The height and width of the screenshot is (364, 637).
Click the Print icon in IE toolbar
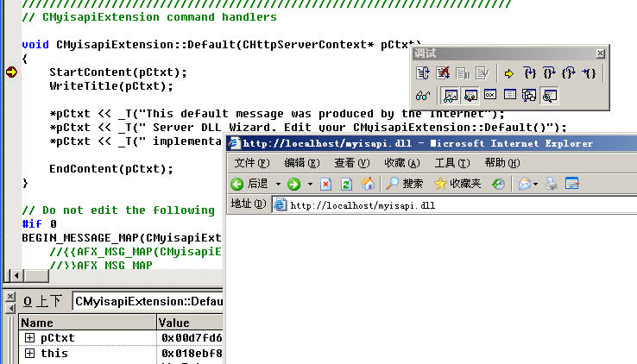(552, 185)
